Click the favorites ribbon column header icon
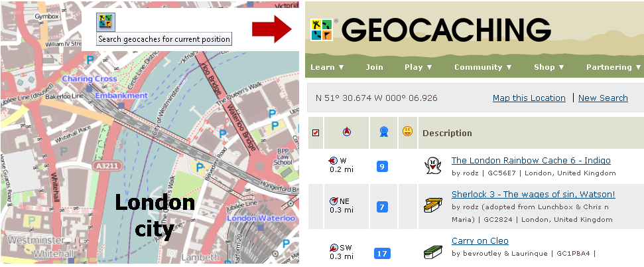 coord(383,132)
